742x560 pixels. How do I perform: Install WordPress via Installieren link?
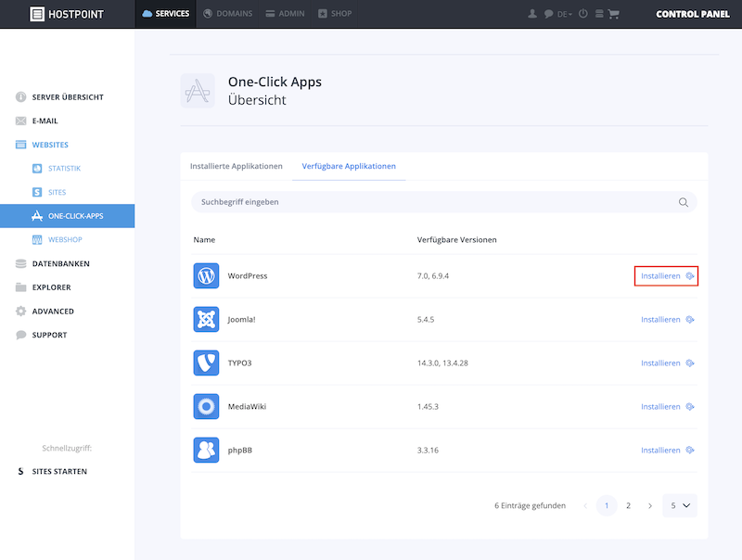(667, 275)
